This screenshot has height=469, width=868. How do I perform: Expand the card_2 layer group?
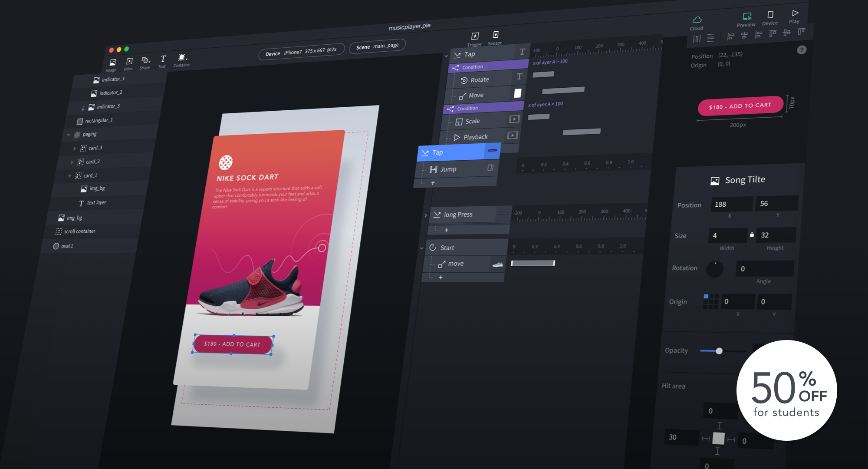pos(72,162)
